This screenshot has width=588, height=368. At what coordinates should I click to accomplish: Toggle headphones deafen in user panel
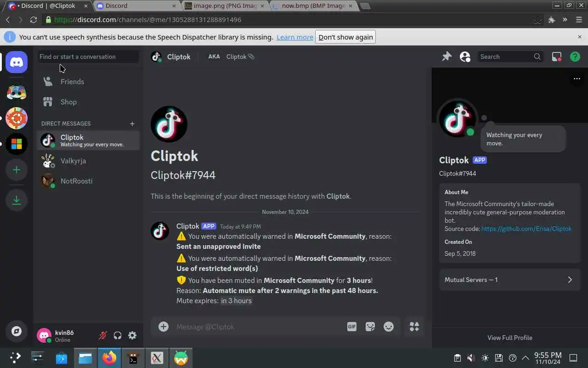118,335
